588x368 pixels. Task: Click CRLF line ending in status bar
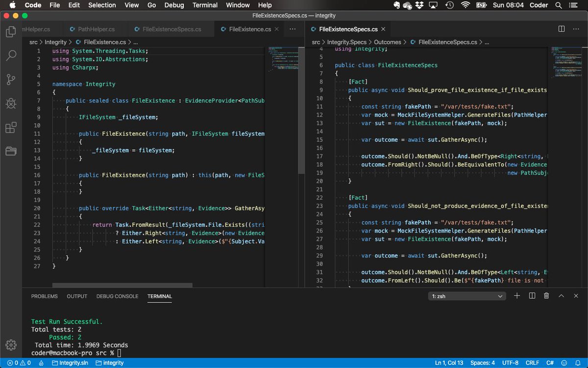point(532,363)
